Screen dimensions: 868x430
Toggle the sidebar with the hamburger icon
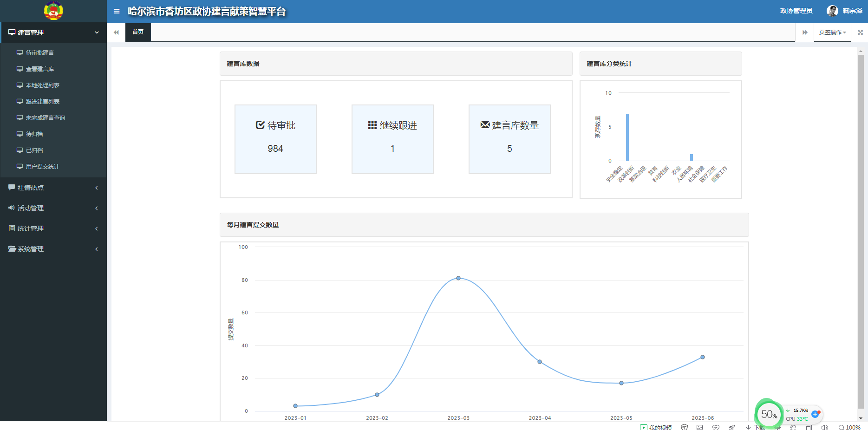117,11
